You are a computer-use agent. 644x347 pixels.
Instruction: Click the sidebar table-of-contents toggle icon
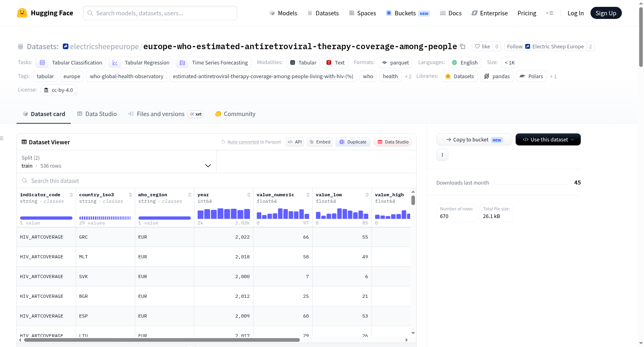[2, 138]
